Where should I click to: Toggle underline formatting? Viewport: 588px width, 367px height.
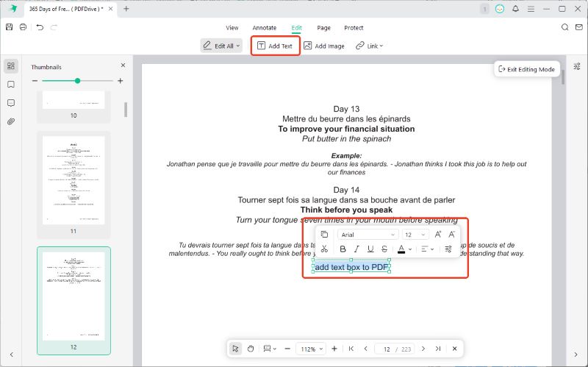point(370,249)
